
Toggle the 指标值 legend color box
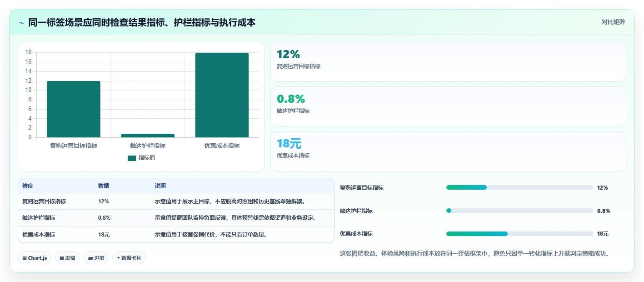(132, 158)
